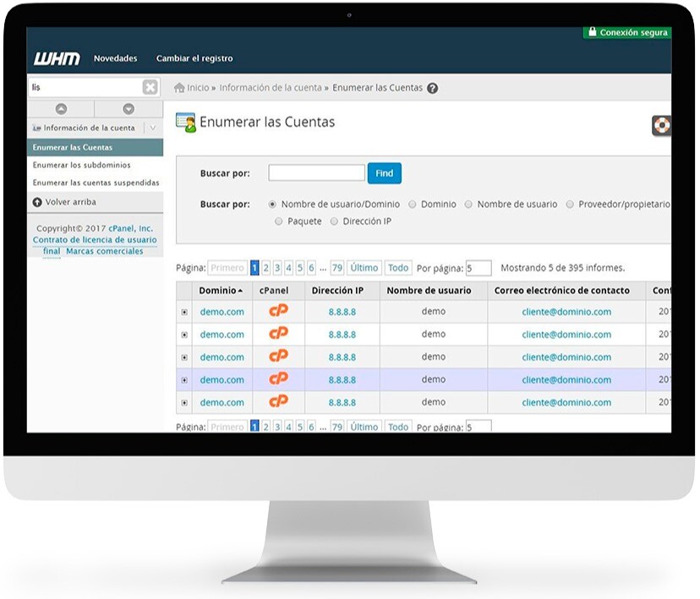Click the cPanel icon on first demo.com row
The width and height of the screenshot is (700, 599).
tap(278, 312)
